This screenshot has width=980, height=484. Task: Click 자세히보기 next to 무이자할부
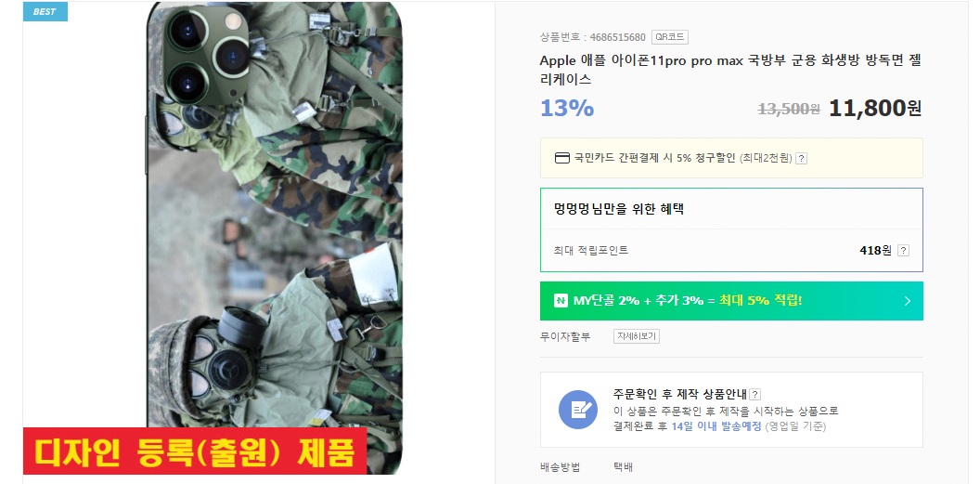[x=637, y=336]
